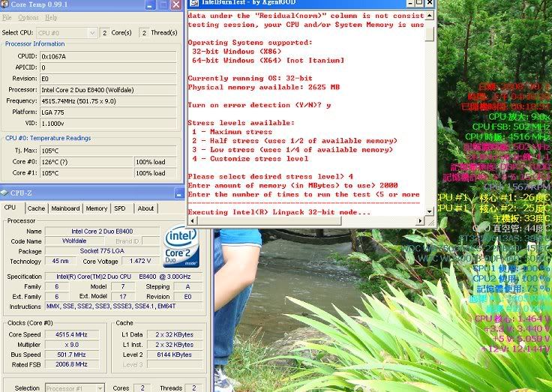Open the Memory tab in CPU-Z
This screenshot has width=552, height=392.
96,208
